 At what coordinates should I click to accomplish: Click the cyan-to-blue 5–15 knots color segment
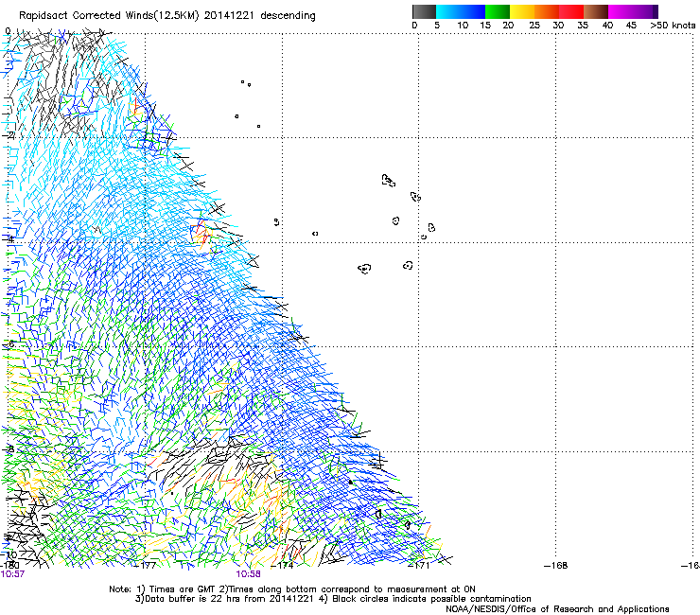(x=460, y=11)
